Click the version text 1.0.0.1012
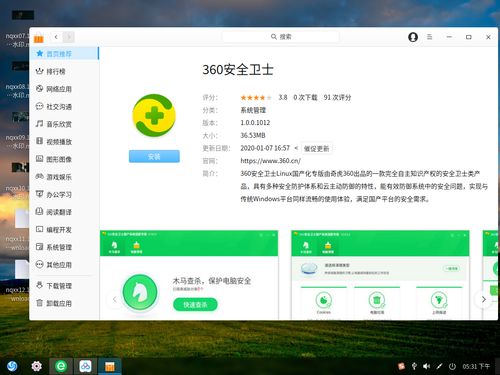The width and height of the screenshot is (500, 375). point(255,123)
